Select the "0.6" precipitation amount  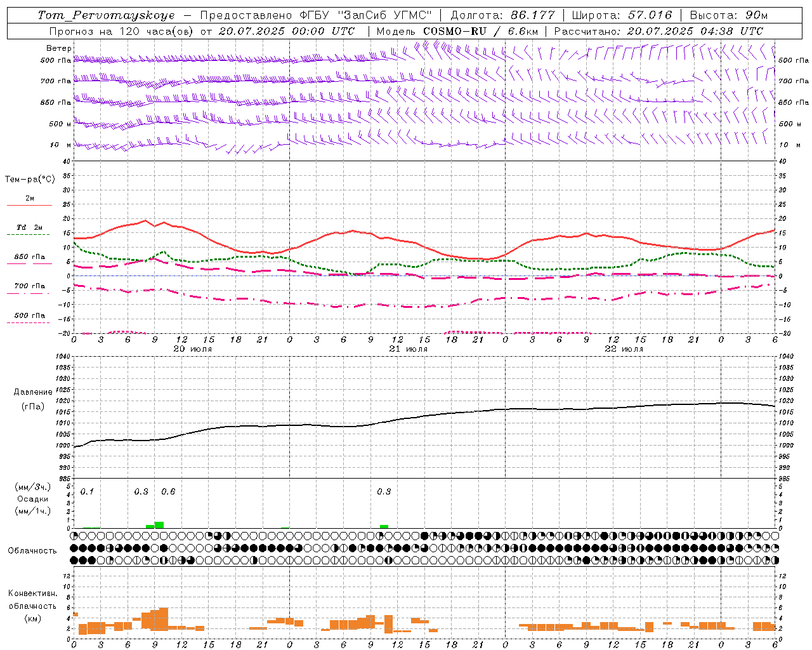[168, 492]
